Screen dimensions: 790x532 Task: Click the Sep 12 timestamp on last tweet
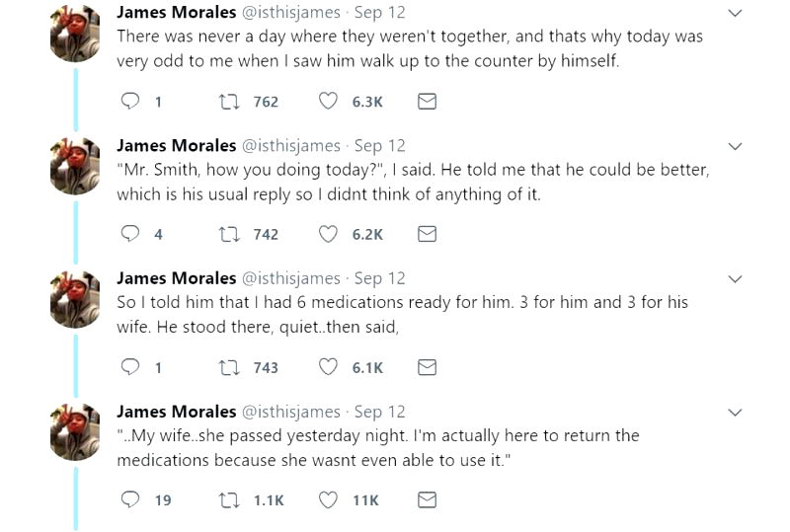tap(379, 412)
